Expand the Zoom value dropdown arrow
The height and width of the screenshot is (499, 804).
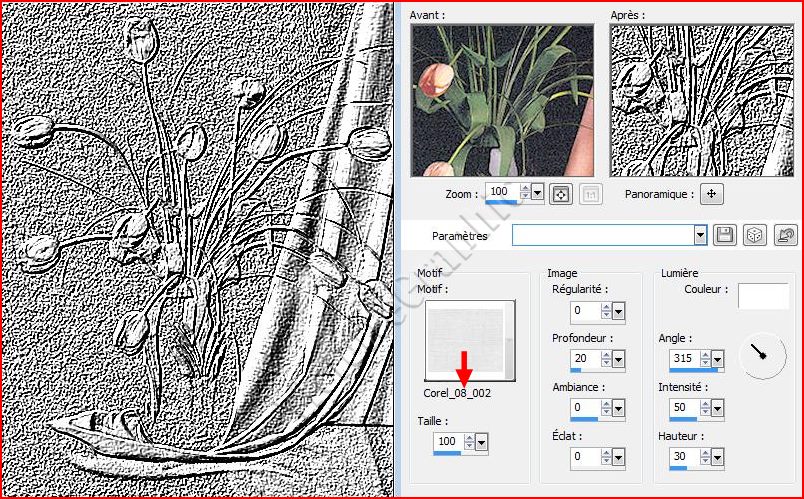(x=538, y=192)
